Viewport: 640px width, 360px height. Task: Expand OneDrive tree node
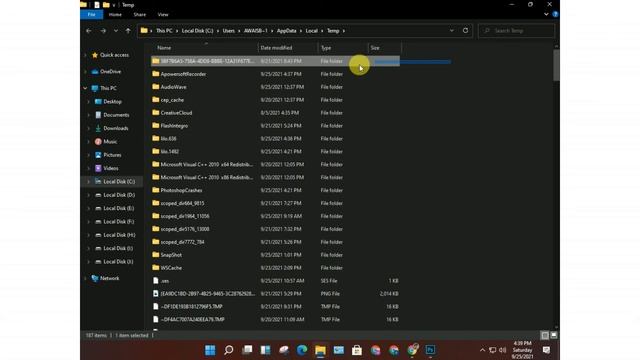(85, 72)
